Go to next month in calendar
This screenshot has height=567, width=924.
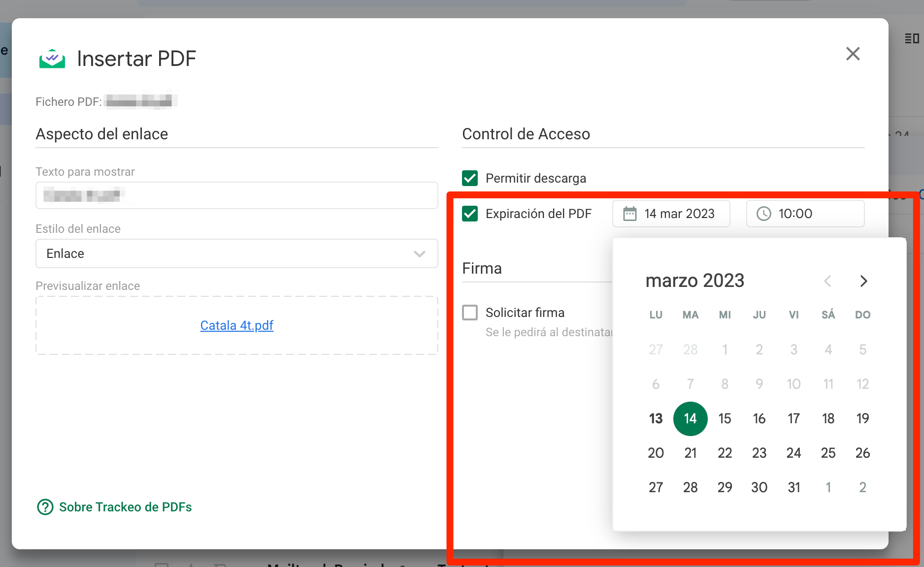click(x=863, y=281)
